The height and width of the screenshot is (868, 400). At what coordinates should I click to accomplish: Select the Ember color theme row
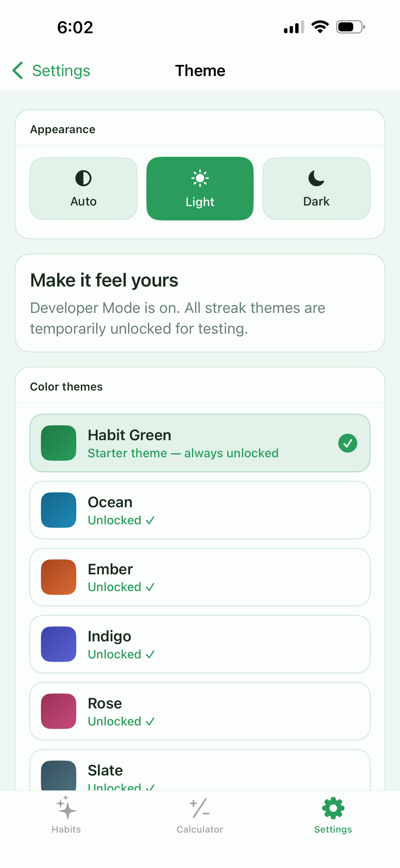click(x=200, y=577)
